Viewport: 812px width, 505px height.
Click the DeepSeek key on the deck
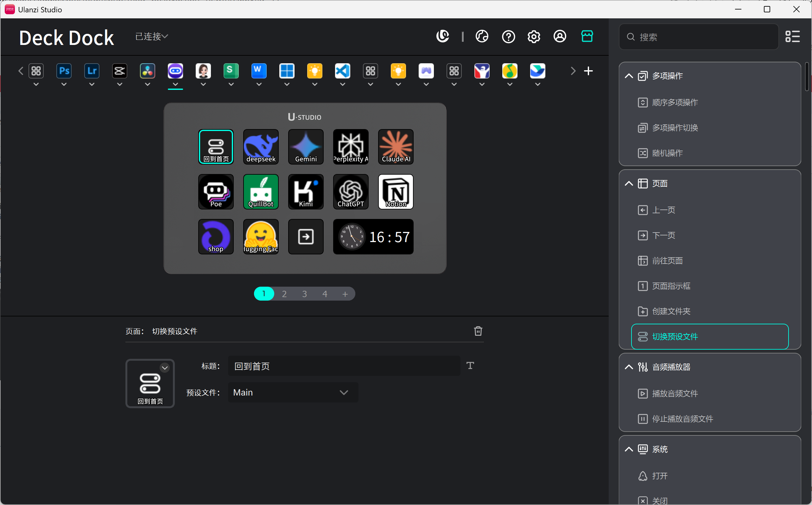point(261,147)
